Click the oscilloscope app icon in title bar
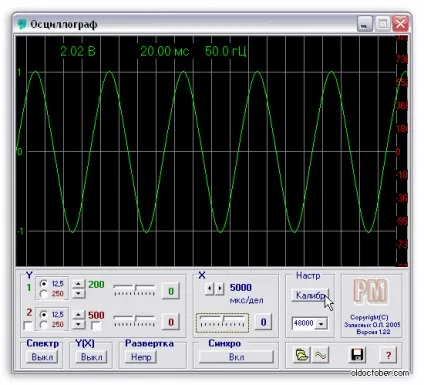Viewport: 424px width, 385px height. click(x=22, y=24)
